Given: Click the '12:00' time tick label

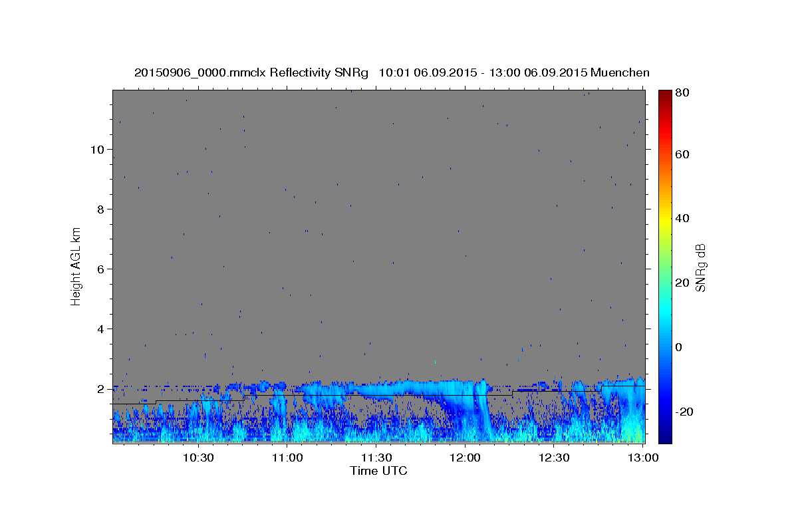Looking at the screenshot, I should (465, 458).
